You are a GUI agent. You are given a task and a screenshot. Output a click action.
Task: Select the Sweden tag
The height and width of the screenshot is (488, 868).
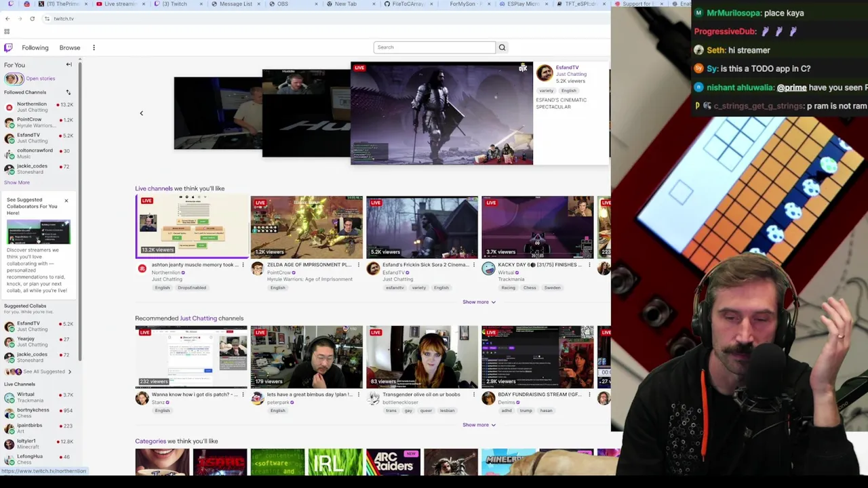(x=552, y=288)
